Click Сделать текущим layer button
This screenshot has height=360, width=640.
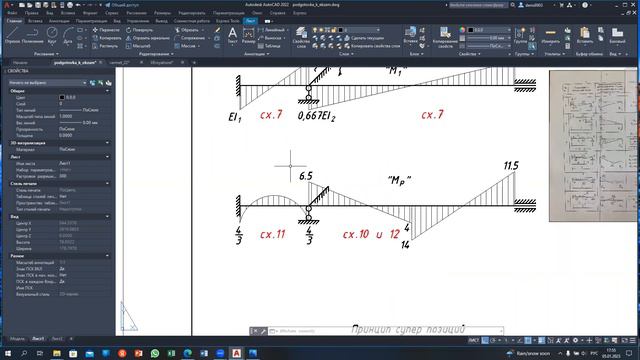click(364, 38)
